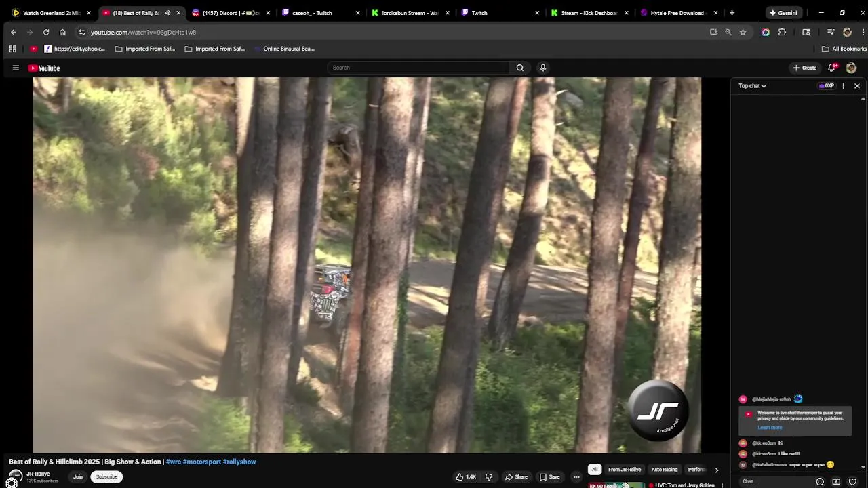
Task: Open the Gemini button in Chrome
Action: click(x=783, y=13)
